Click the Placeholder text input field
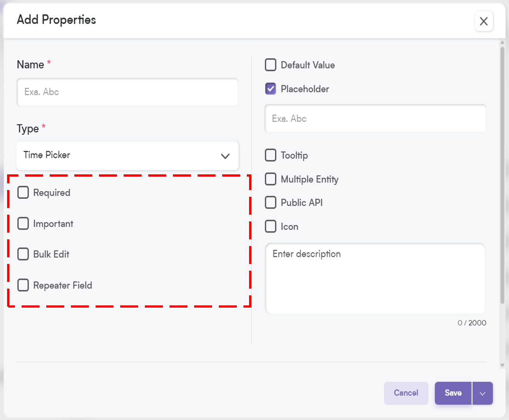 [375, 118]
